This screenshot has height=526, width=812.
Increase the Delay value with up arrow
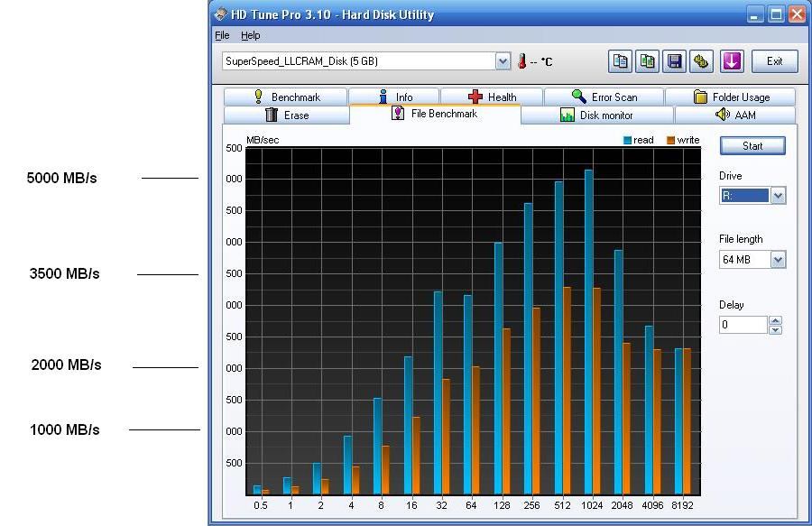775,320
